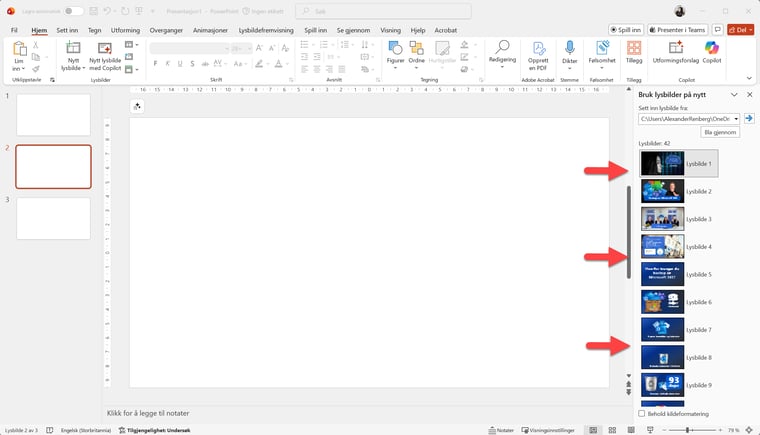Collapse the ribbon with the chevron
The image size is (760, 435).
click(x=749, y=79)
